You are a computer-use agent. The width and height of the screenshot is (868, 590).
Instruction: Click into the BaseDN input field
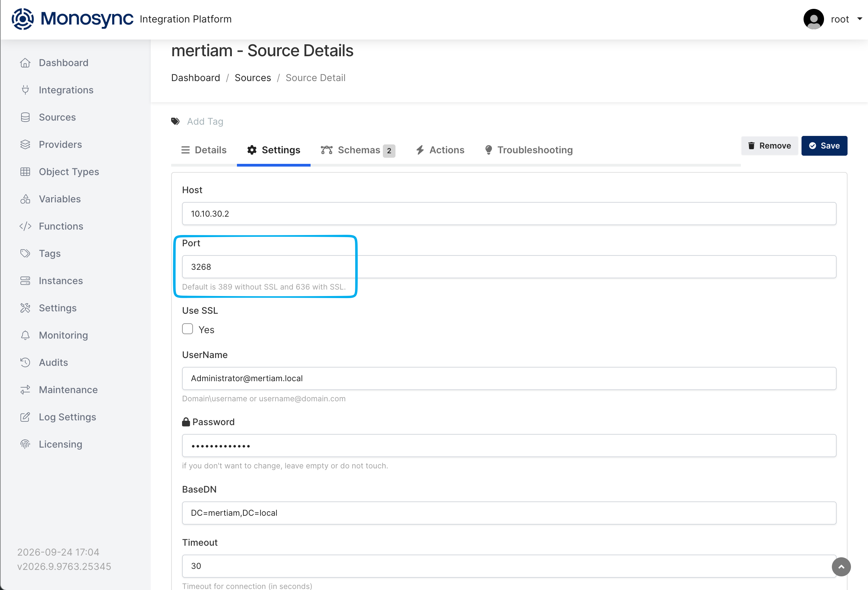click(x=509, y=513)
